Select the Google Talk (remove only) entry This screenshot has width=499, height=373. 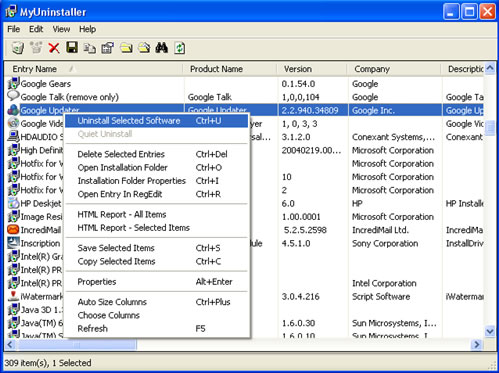click(70, 97)
